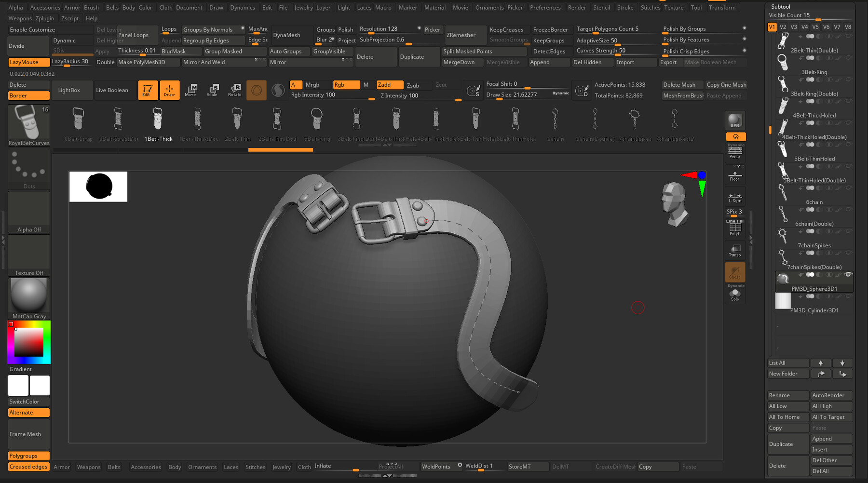The image size is (868, 483).
Task: Open the MatCap Gray material selector
Action: click(x=29, y=299)
